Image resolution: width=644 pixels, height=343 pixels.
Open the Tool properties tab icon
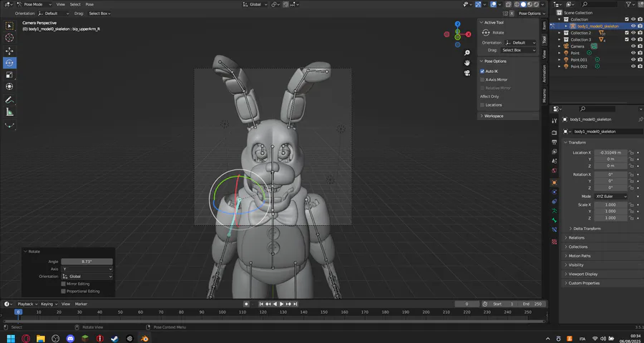tap(554, 120)
